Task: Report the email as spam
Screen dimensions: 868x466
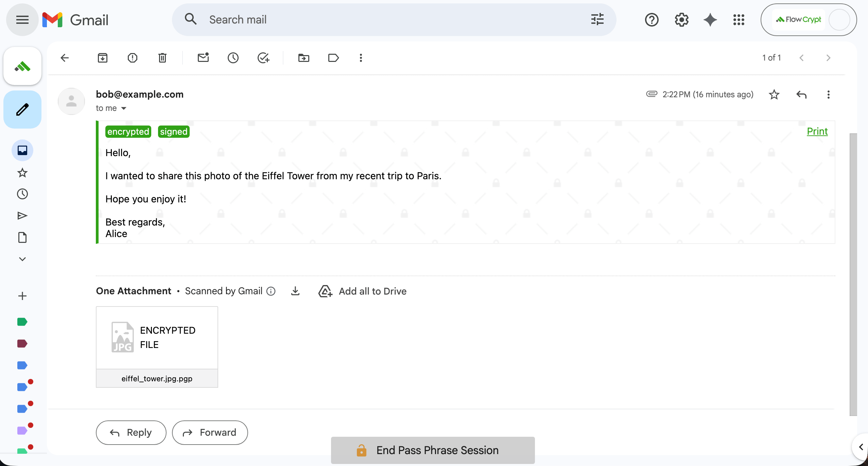Action: pyautogui.click(x=133, y=58)
